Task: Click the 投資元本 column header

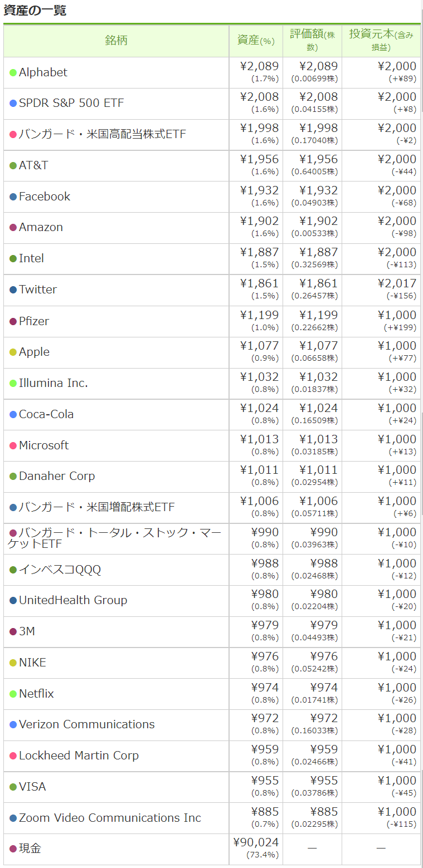Action: (381, 41)
